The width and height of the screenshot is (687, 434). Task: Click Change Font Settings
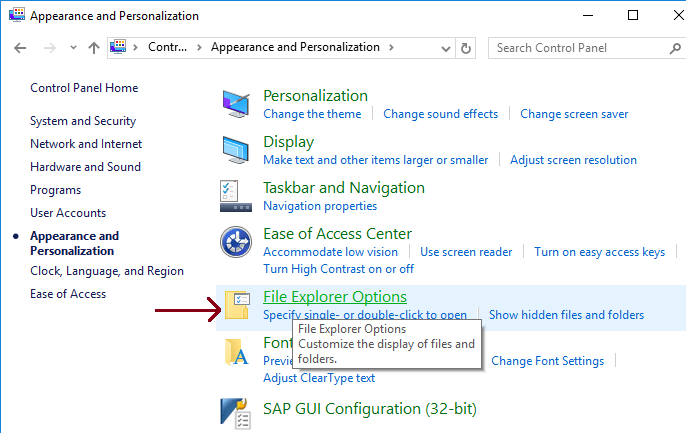point(547,361)
